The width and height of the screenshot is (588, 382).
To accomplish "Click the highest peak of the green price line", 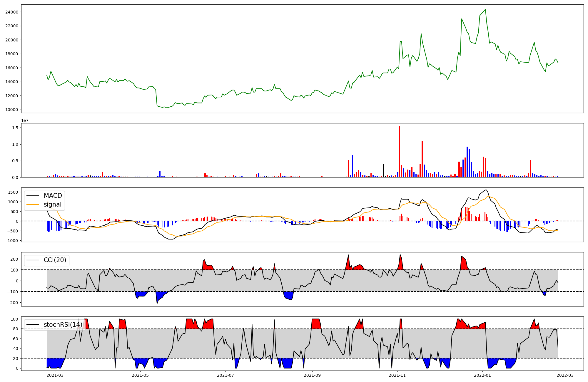I will click(485, 9).
